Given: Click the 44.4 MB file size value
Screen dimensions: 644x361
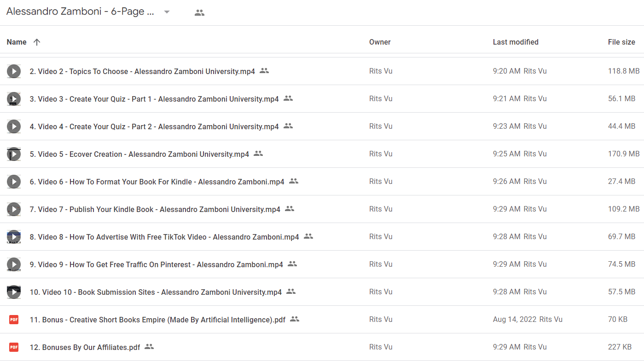Looking at the screenshot, I should coord(621,126).
